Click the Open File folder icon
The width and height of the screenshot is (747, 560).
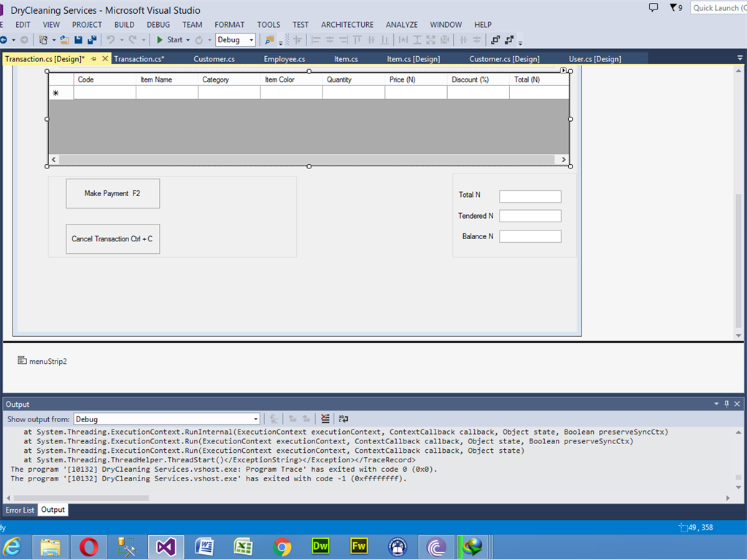64,40
